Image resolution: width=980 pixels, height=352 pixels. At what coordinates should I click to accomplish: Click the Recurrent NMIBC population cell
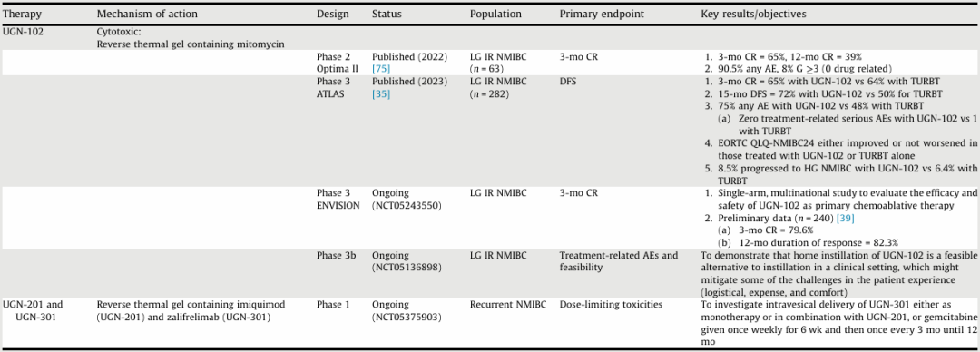pyautogui.click(x=508, y=305)
